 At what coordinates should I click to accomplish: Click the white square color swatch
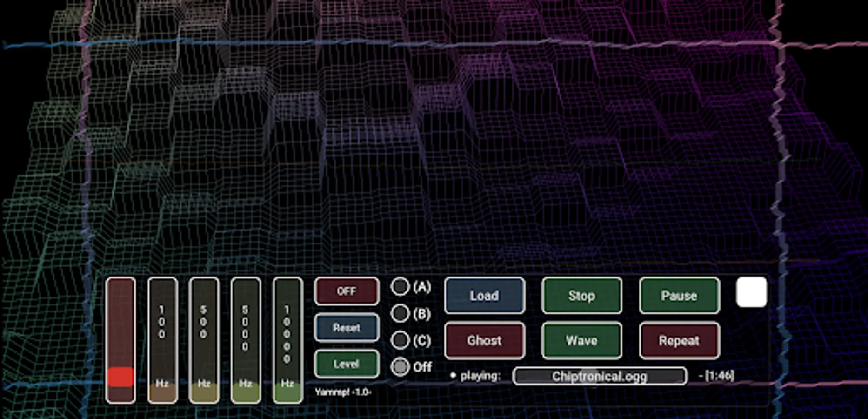(x=752, y=292)
